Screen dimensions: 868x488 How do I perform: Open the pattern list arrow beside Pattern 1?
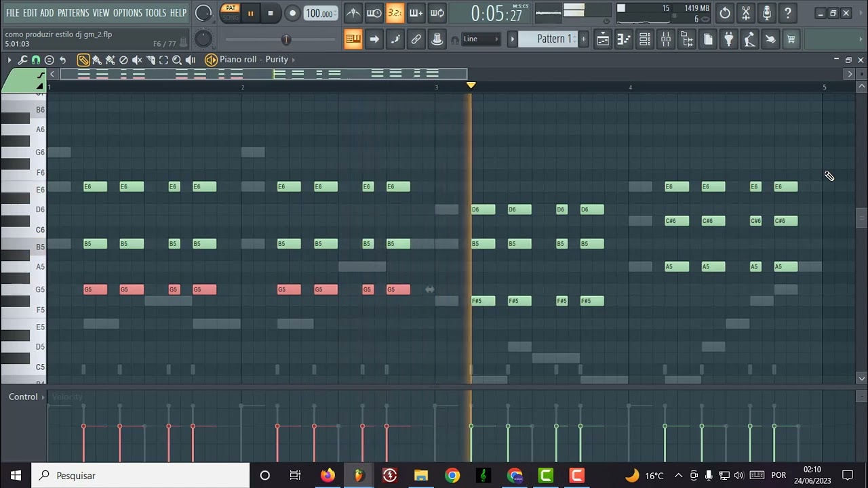pyautogui.click(x=513, y=39)
